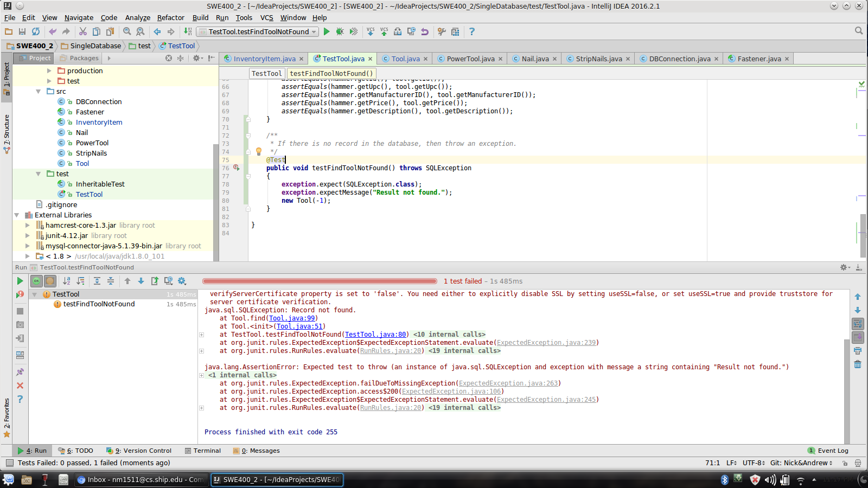Open the Version Control tool window button

point(139,451)
